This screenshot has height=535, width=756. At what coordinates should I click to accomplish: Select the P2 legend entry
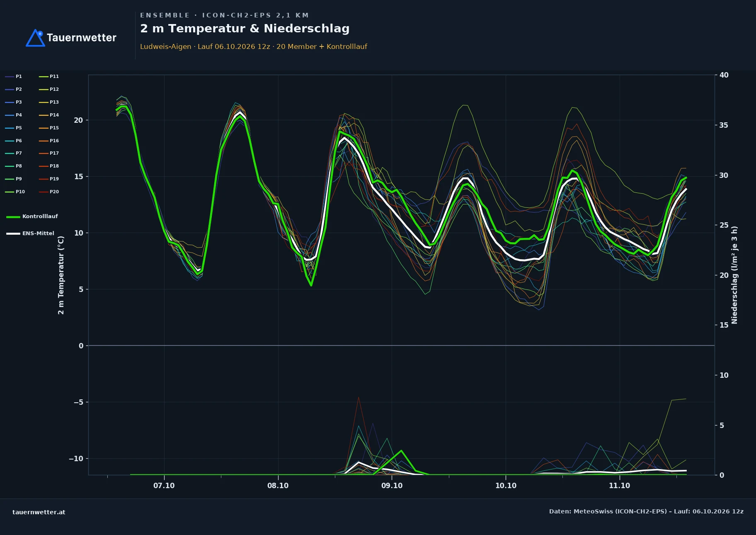[x=14, y=89]
